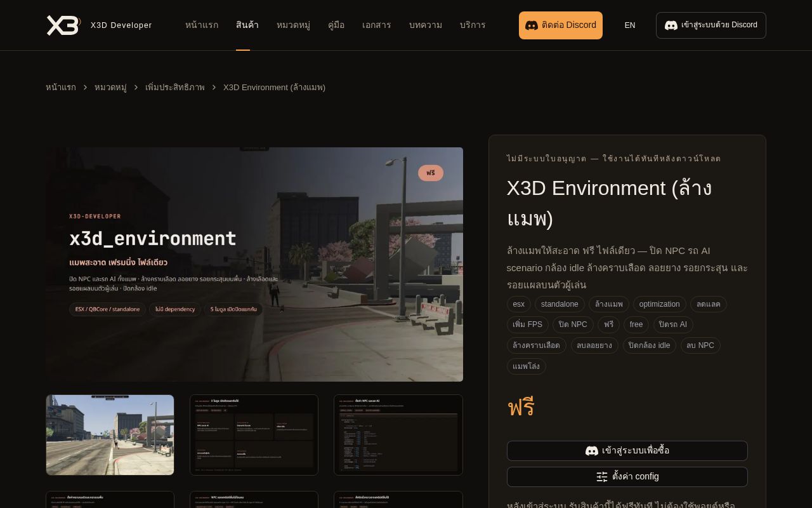Select the 3 โมดูล modules thumbnail

coord(254,435)
